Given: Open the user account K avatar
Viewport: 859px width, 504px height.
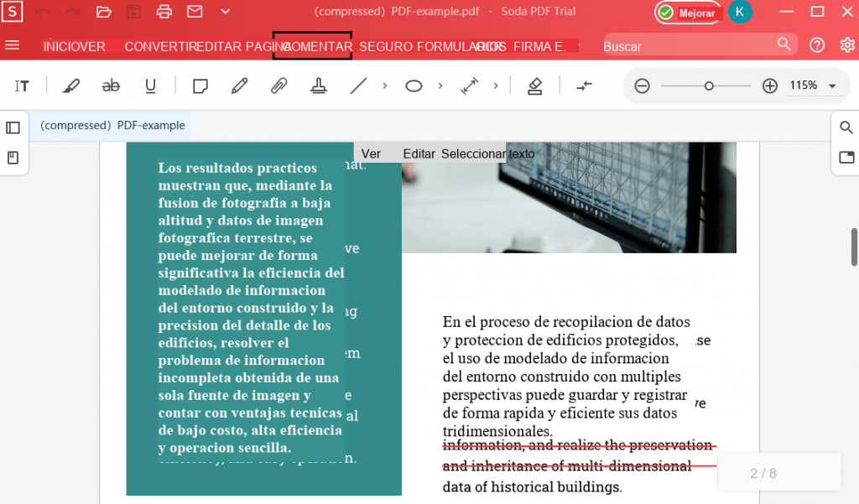Looking at the screenshot, I should click(740, 12).
